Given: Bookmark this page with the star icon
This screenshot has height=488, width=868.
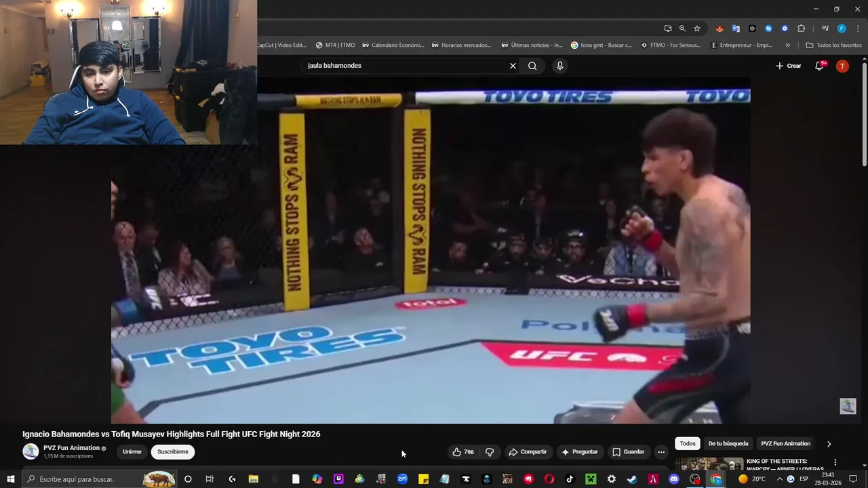Looking at the screenshot, I should 696,28.
